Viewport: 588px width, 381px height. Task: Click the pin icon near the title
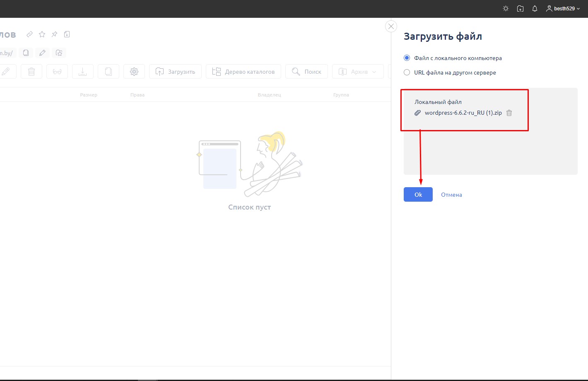pos(54,34)
